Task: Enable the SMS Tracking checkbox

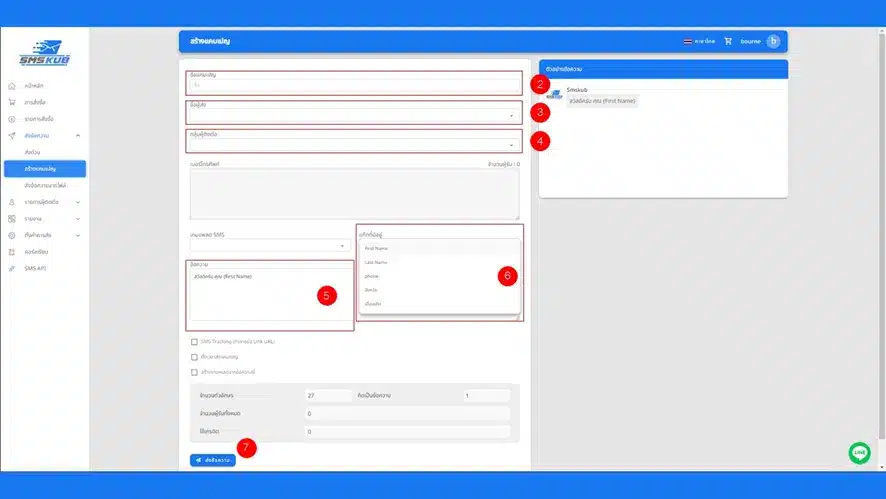Action: (194, 341)
